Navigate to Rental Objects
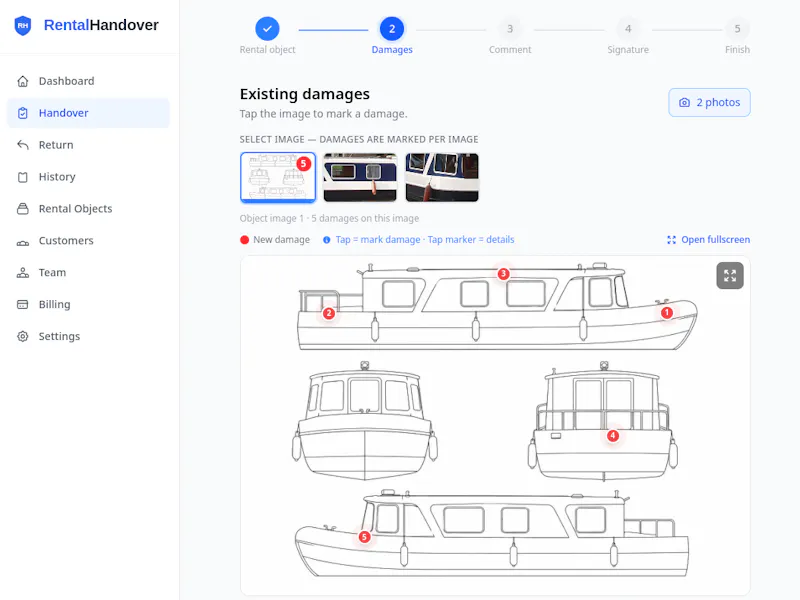 coord(88,209)
